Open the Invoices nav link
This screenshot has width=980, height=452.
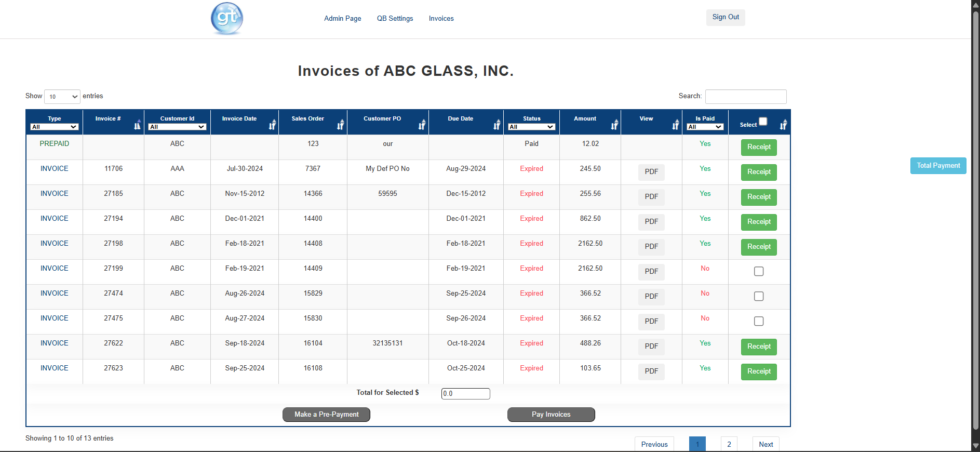click(441, 19)
